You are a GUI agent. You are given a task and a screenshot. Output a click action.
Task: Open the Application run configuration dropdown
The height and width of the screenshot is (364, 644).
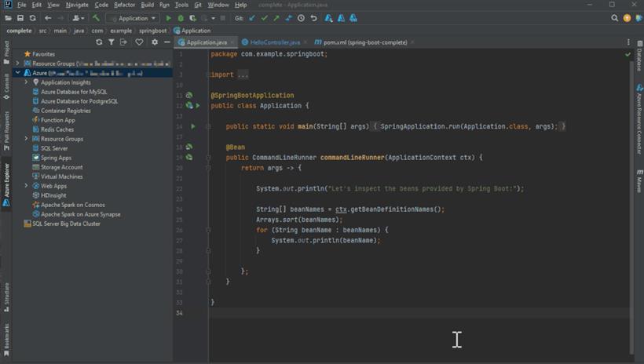click(x=132, y=18)
